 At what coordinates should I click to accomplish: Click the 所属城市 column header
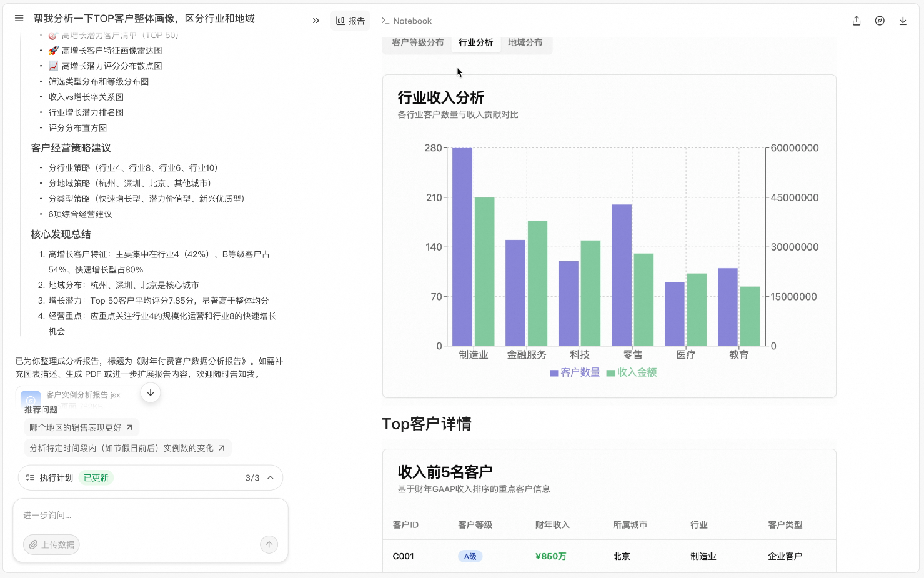click(630, 525)
